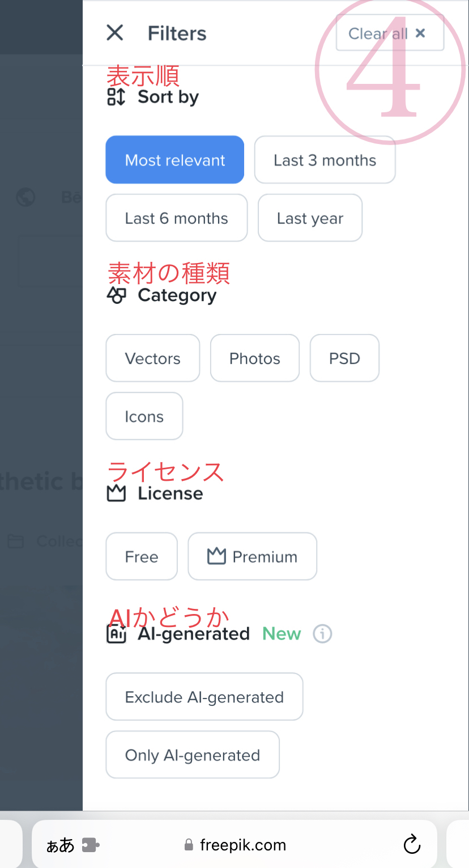The width and height of the screenshot is (469, 868).
Task: Click the globe language icon
Action: pyautogui.click(x=25, y=197)
